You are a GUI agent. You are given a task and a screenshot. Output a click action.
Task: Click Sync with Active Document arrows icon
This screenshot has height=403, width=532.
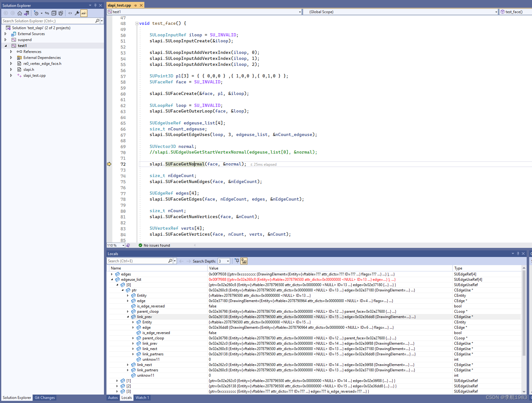47,13
